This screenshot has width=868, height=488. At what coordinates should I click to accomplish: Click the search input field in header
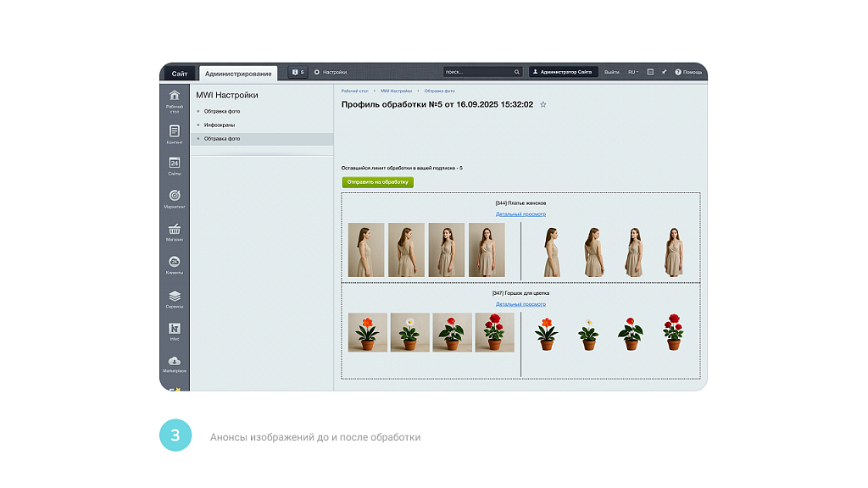point(477,72)
